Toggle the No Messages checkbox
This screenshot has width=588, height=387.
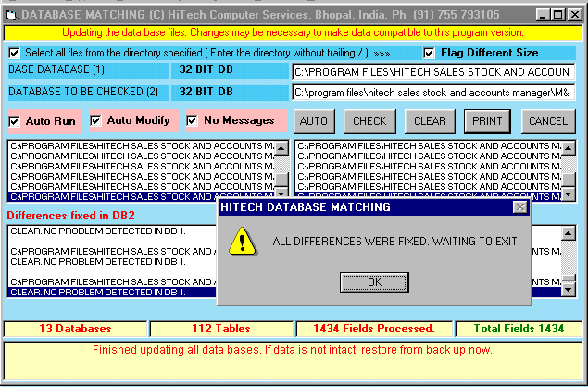click(192, 120)
